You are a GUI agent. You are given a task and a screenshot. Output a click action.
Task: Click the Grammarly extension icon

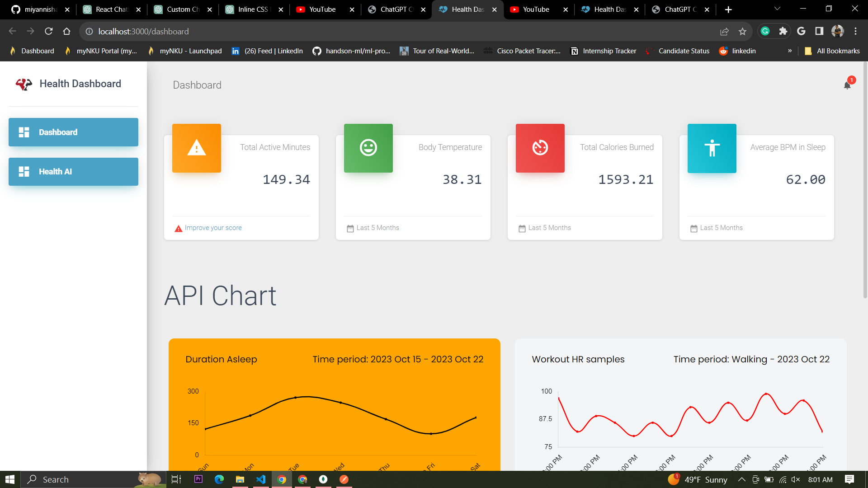(765, 31)
